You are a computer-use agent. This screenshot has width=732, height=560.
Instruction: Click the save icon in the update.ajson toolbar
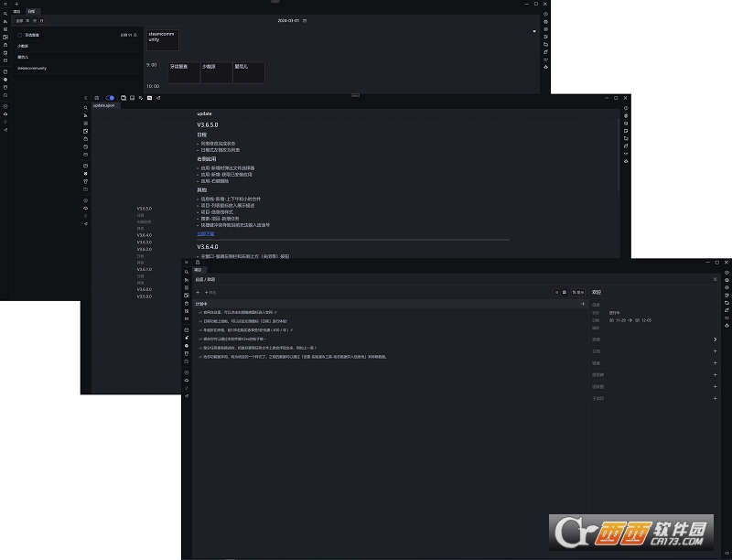point(132,98)
